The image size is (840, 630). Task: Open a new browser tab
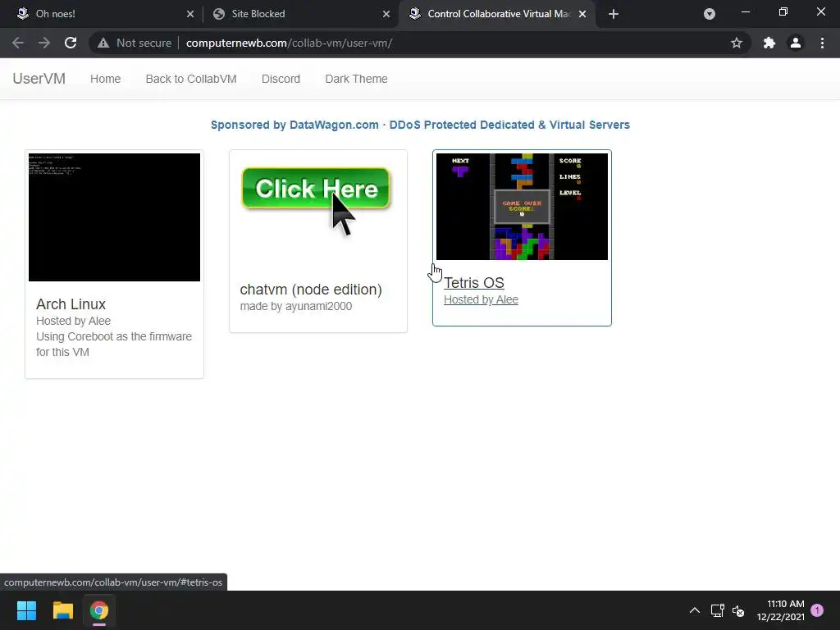click(x=614, y=14)
